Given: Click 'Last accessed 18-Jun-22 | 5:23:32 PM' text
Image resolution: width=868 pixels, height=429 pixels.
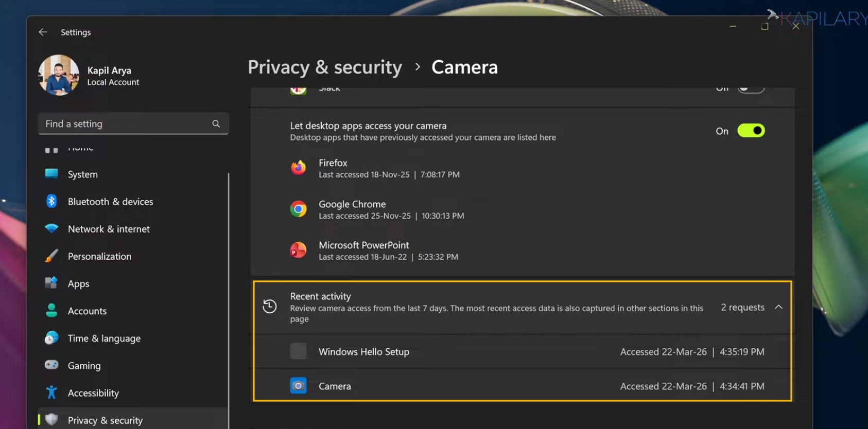Looking at the screenshot, I should tap(388, 257).
